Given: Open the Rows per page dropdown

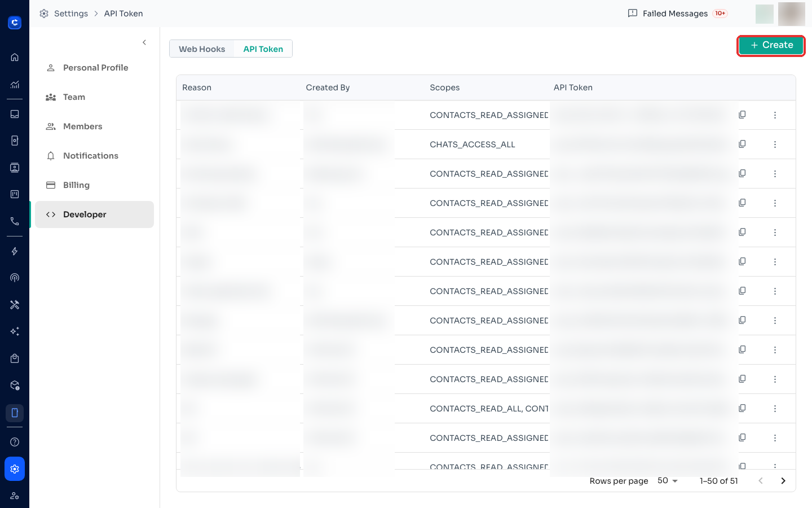Looking at the screenshot, I should pos(668,481).
